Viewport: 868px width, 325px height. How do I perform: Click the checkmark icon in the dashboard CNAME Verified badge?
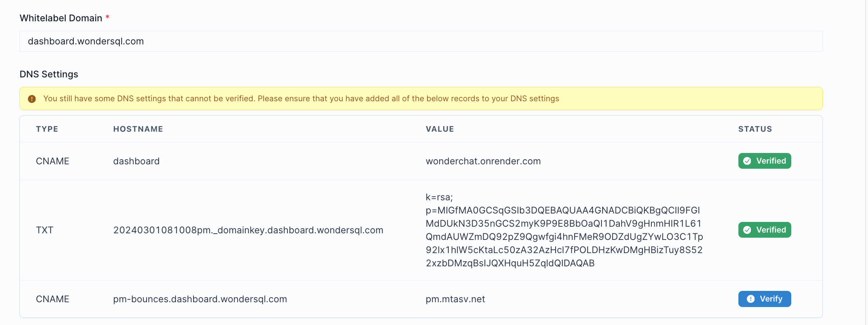(747, 161)
